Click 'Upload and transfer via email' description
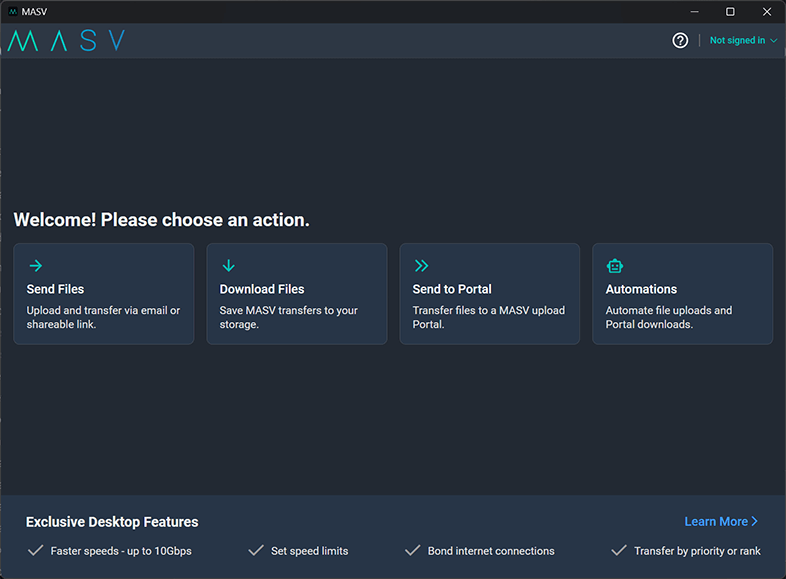The width and height of the screenshot is (786, 579). (x=103, y=317)
